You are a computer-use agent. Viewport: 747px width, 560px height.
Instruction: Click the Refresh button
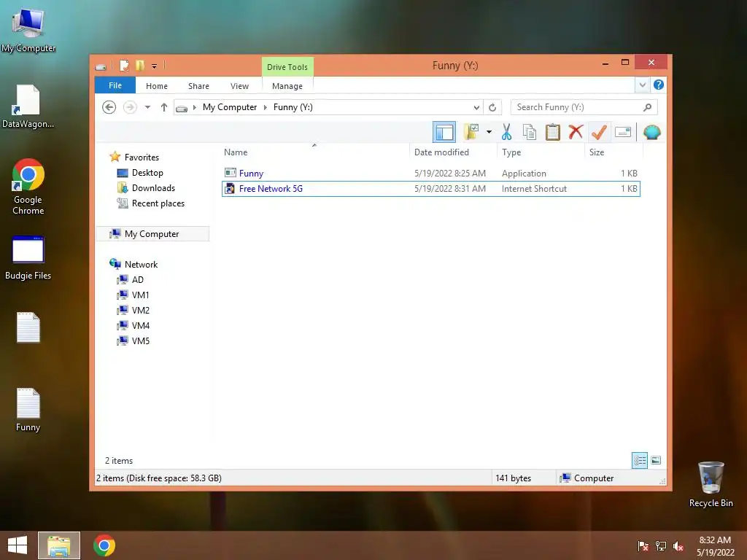[492, 108]
